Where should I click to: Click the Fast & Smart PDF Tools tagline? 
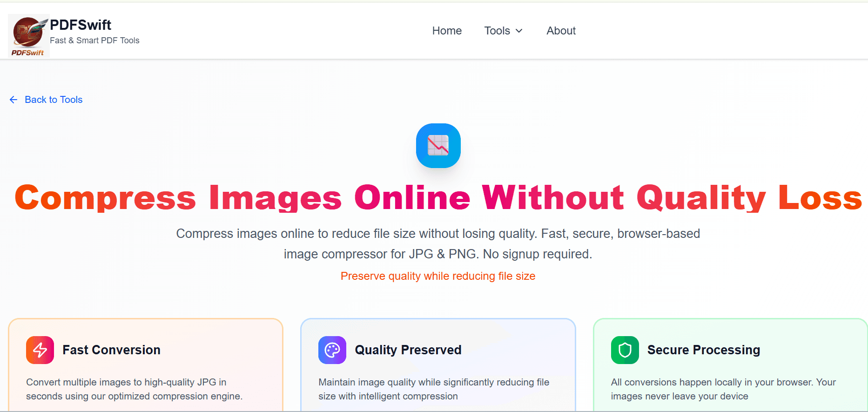click(x=94, y=41)
